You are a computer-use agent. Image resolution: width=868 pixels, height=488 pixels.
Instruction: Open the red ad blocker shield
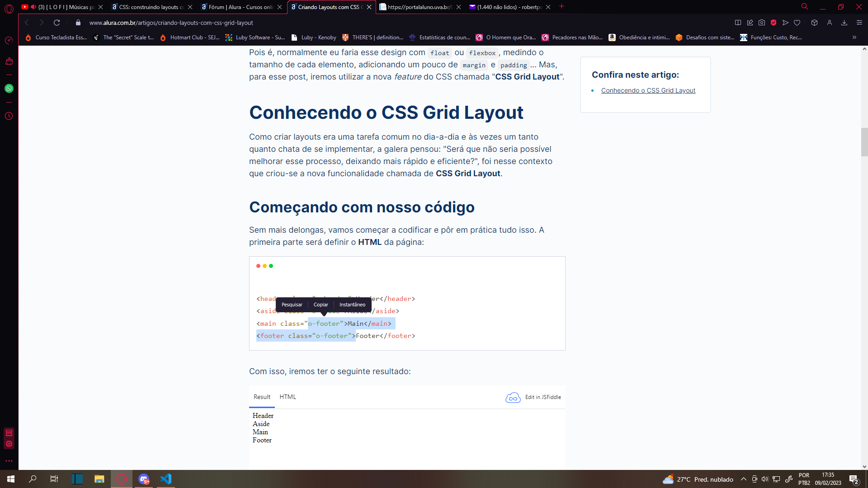pos(774,23)
